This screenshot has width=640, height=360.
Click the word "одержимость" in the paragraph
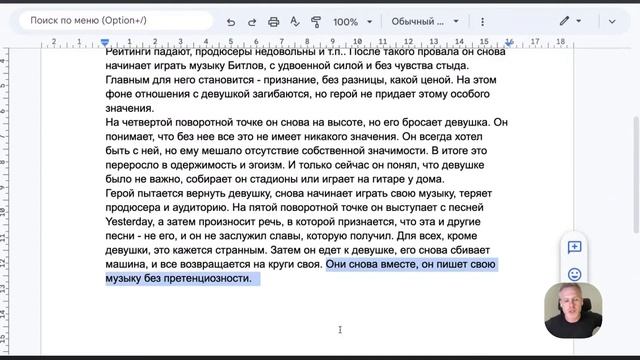(x=203, y=165)
